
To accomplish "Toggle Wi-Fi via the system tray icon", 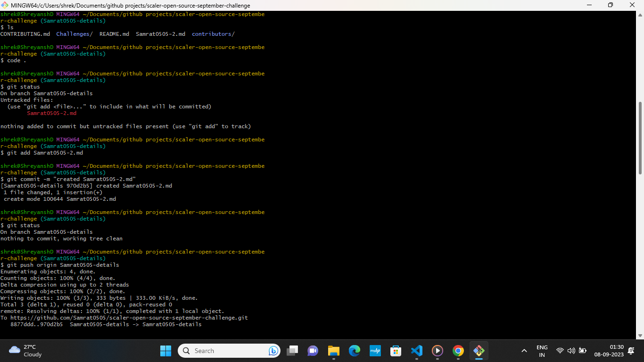I will tap(560, 351).
